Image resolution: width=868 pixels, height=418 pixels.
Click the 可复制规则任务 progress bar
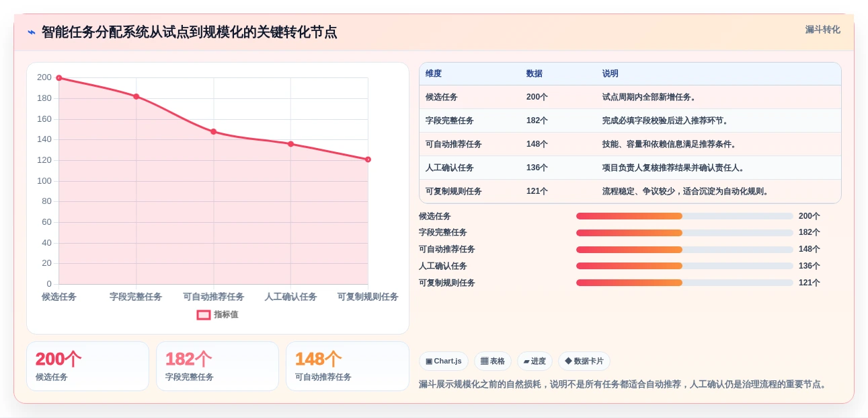click(684, 283)
